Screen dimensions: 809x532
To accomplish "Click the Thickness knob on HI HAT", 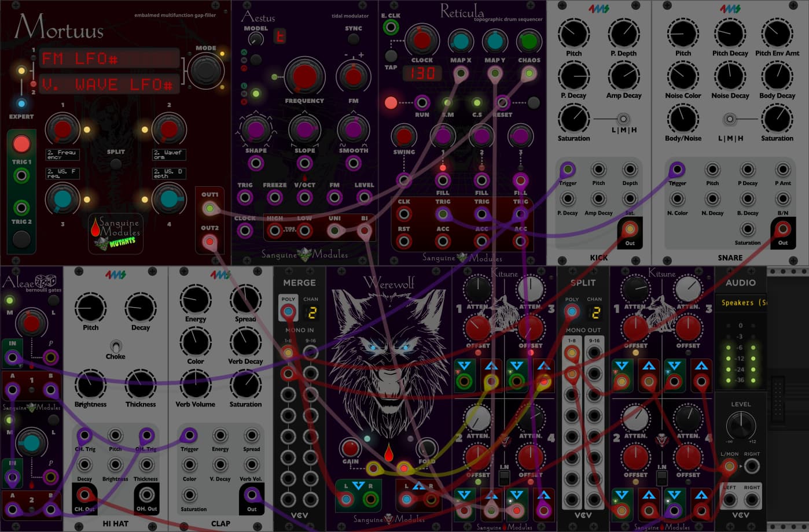I will click(x=141, y=385).
